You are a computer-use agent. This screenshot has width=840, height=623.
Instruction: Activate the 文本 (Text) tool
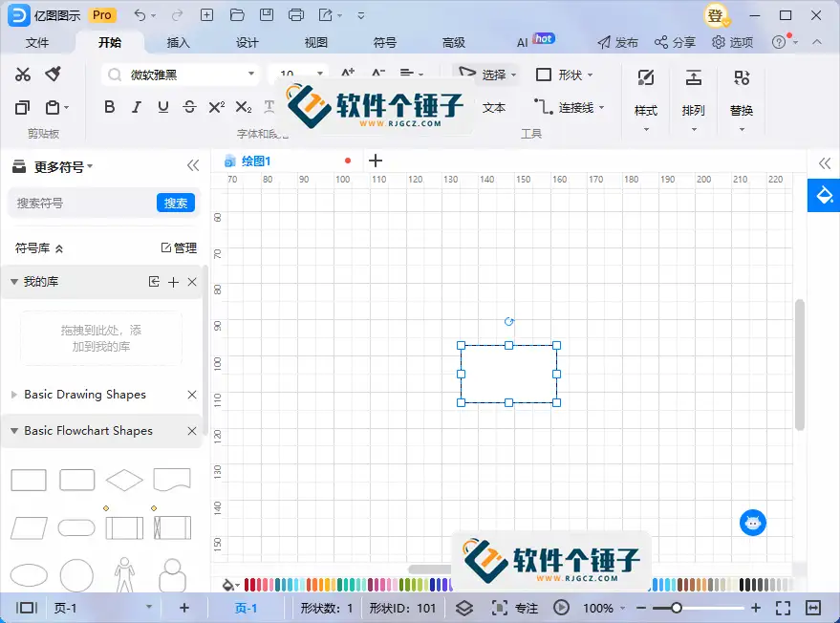(494, 107)
